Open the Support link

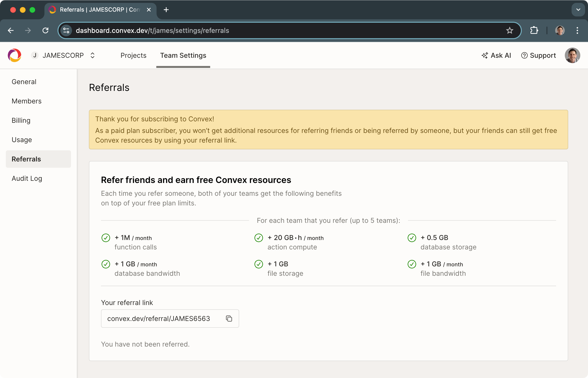coord(538,56)
